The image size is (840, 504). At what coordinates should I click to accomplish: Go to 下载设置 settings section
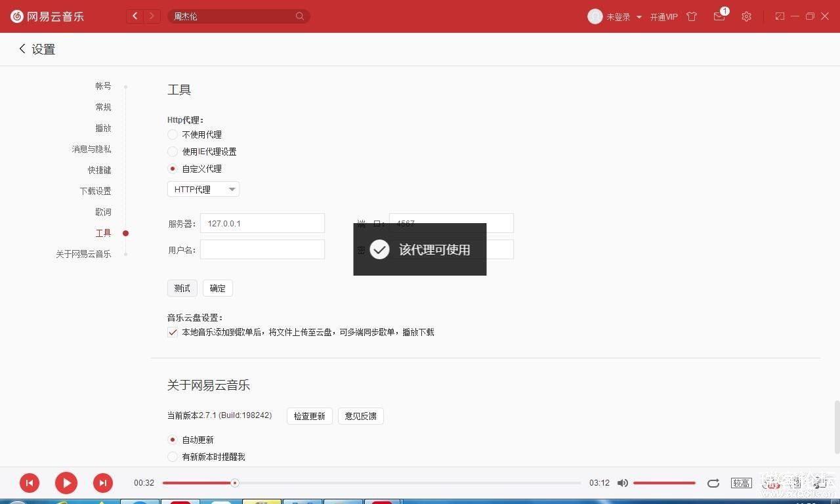point(95,191)
